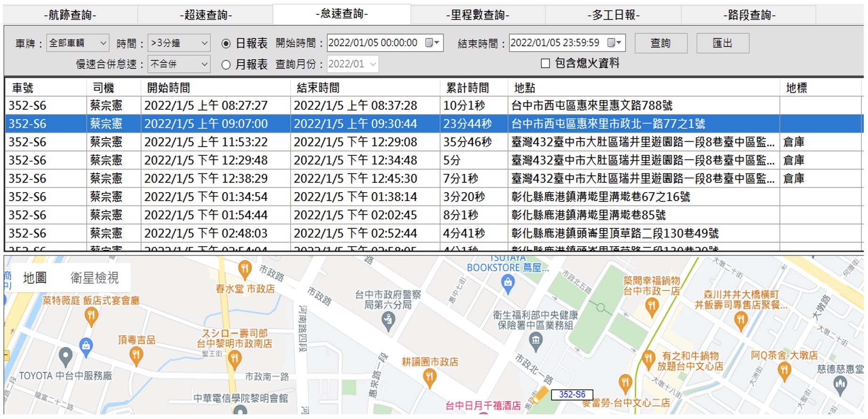868x419 pixels.
Task: Click 萊特薇庭 restaurant map pin
Action: 91,317
